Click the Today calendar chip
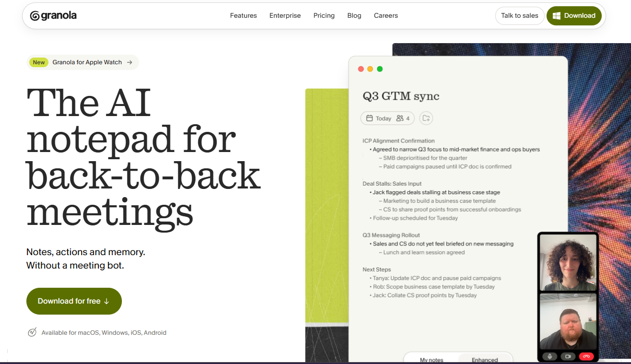Image resolution: width=631 pixels, height=364 pixels. point(379,118)
